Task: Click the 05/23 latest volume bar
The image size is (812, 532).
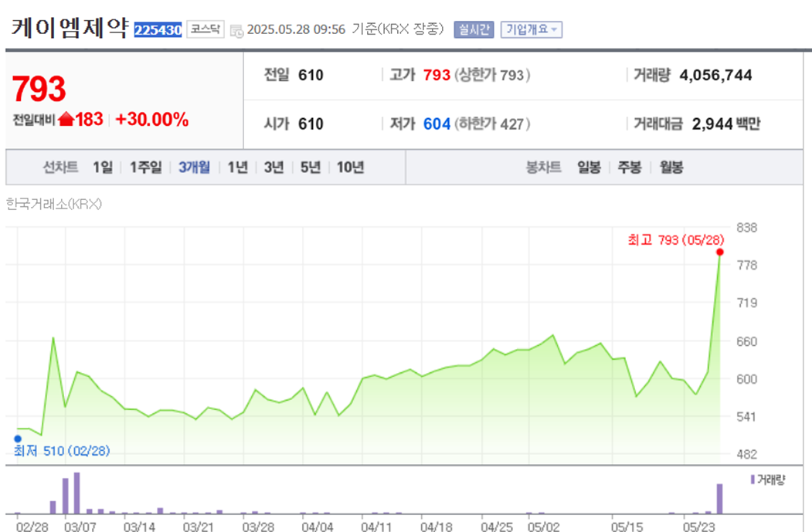Action: point(719,498)
